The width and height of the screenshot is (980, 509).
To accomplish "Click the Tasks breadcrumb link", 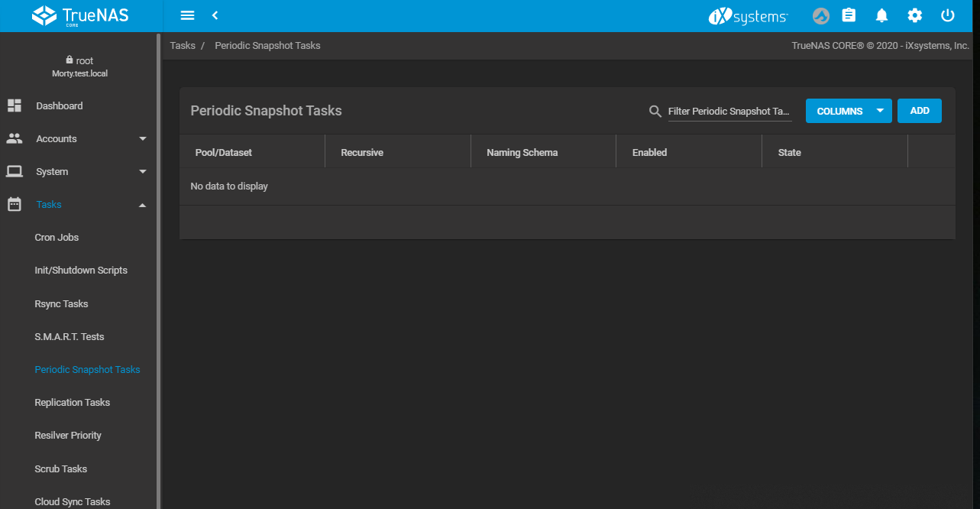I will [x=183, y=46].
